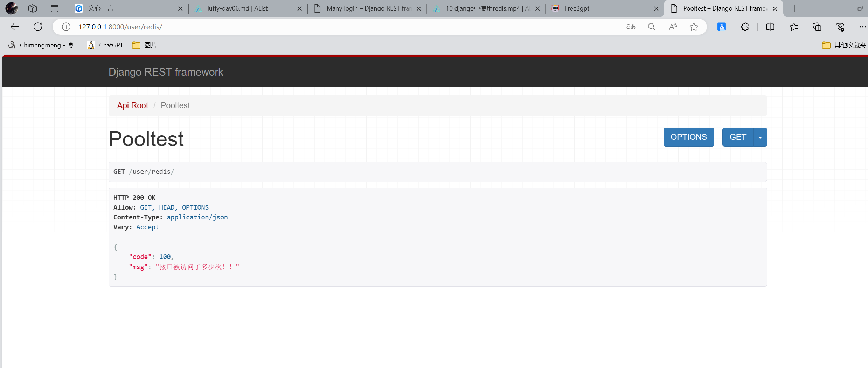
Task: Open the Extensions puzzle icon
Action: (745, 27)
